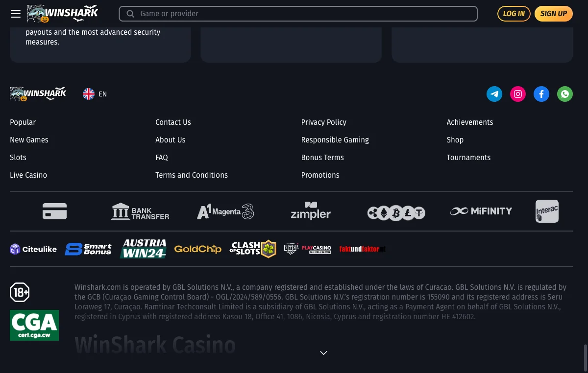The image size is (588, 373).
Task: Open the FAQ link
Action: [162, 158]
